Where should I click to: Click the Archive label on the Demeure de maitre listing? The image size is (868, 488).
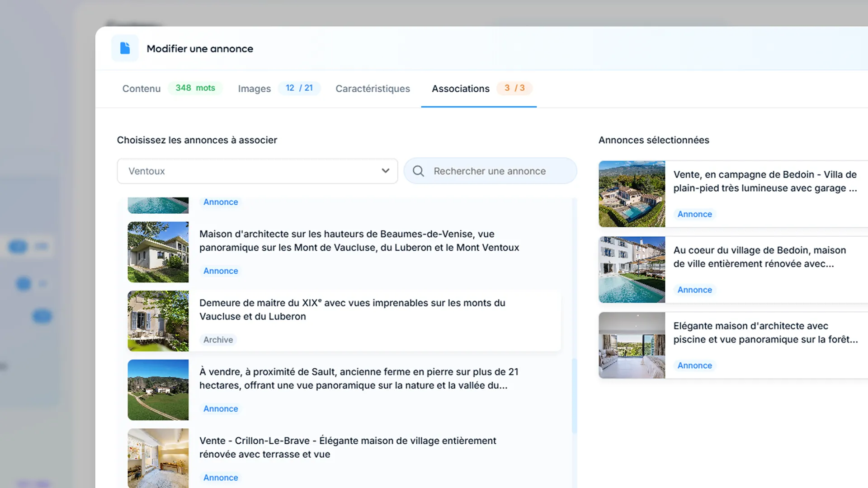(218, 339)
